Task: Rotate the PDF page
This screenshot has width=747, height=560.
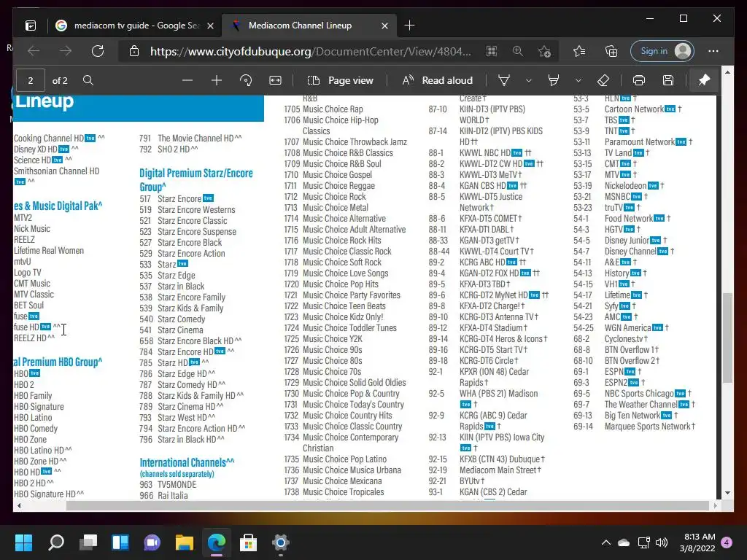Action: tap(246, 80)
